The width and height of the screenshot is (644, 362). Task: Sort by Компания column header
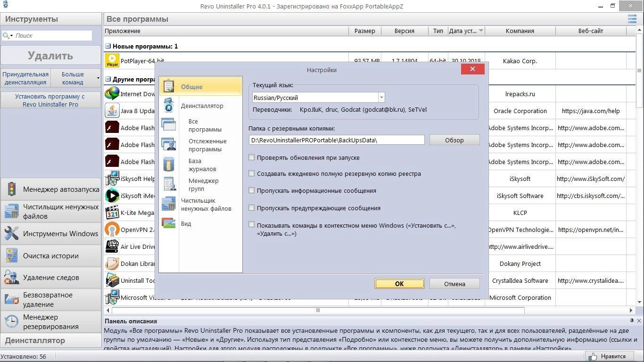(x=520, y=31)
